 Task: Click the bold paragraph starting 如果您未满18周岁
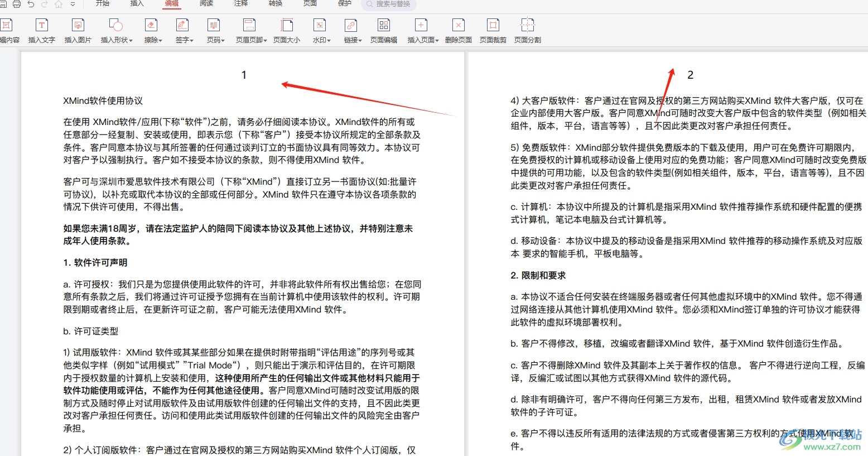click(238, 235)
